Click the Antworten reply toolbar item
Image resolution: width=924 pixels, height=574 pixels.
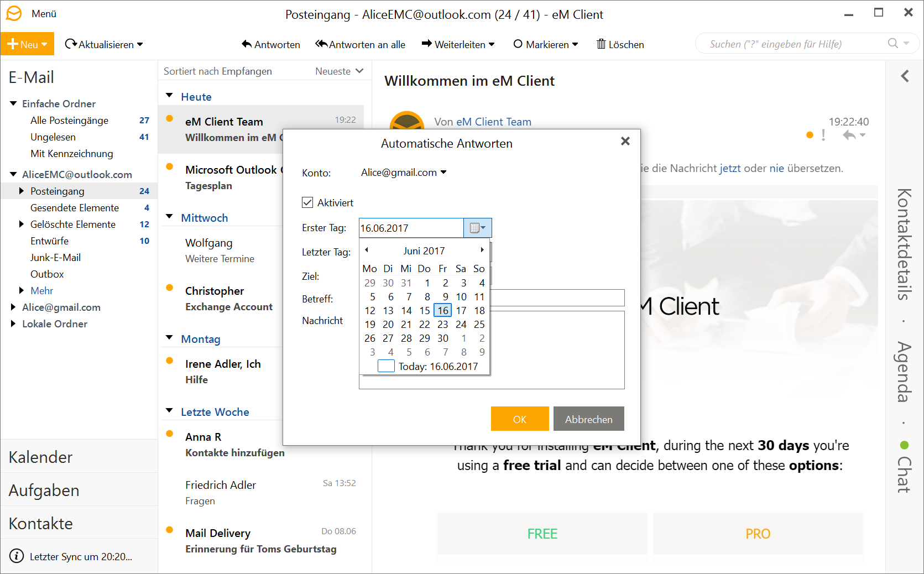271,44
